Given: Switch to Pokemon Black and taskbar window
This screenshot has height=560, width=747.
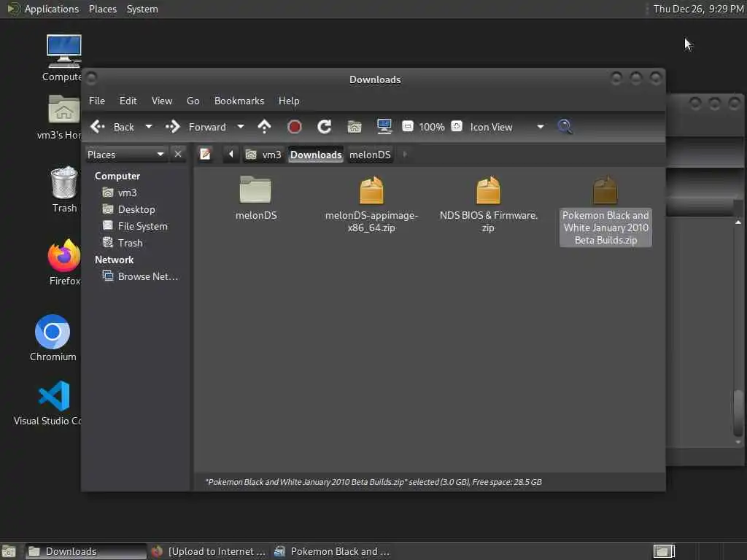Looking at the screenshot, I should [333, 551].
